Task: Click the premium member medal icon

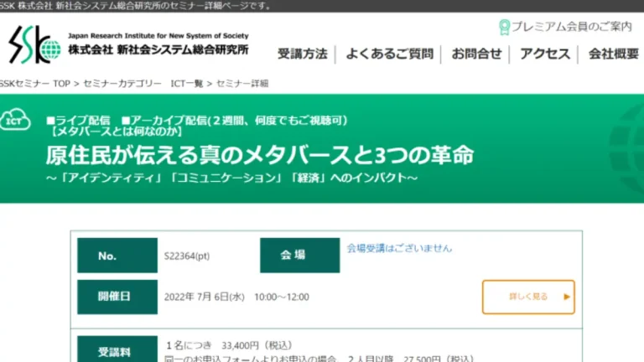Action: pyautogui.click(x=504, y=27)
